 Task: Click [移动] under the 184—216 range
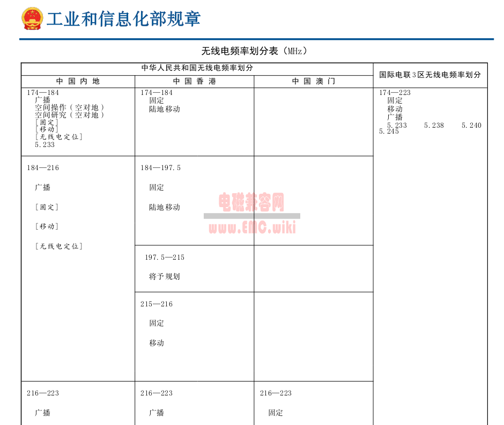[x=47, y=226]
